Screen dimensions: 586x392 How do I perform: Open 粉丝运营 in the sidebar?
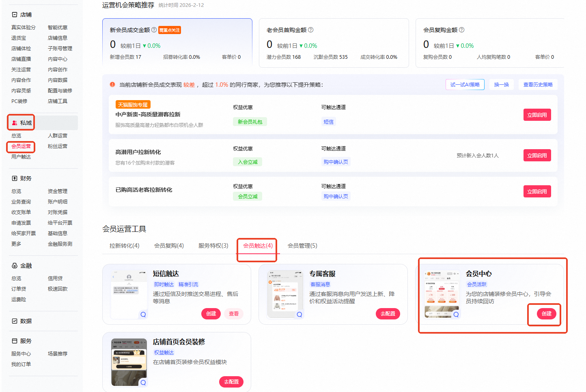[x=58, y=146]
